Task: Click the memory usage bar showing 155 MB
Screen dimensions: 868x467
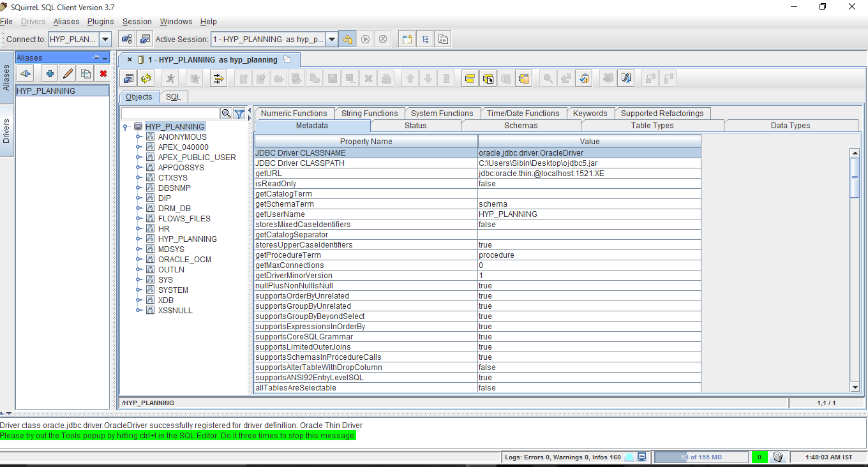Action: click(x=701, y=457)
